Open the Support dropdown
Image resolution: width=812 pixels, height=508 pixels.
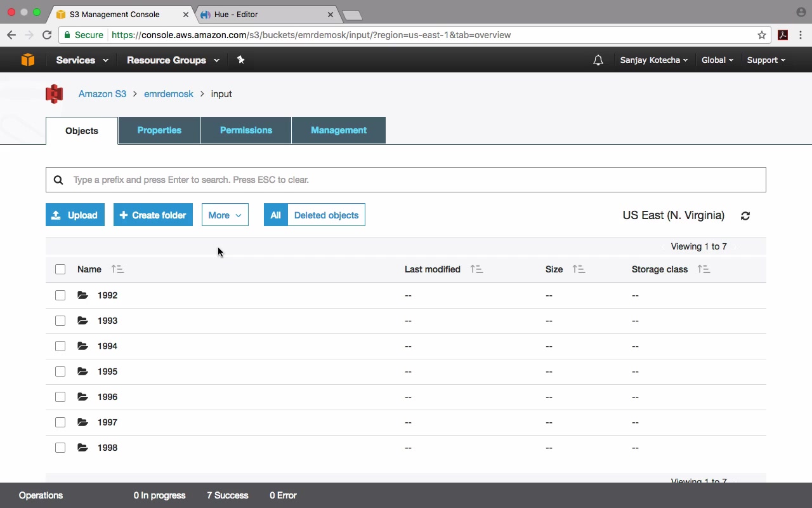tap(766, 60)
